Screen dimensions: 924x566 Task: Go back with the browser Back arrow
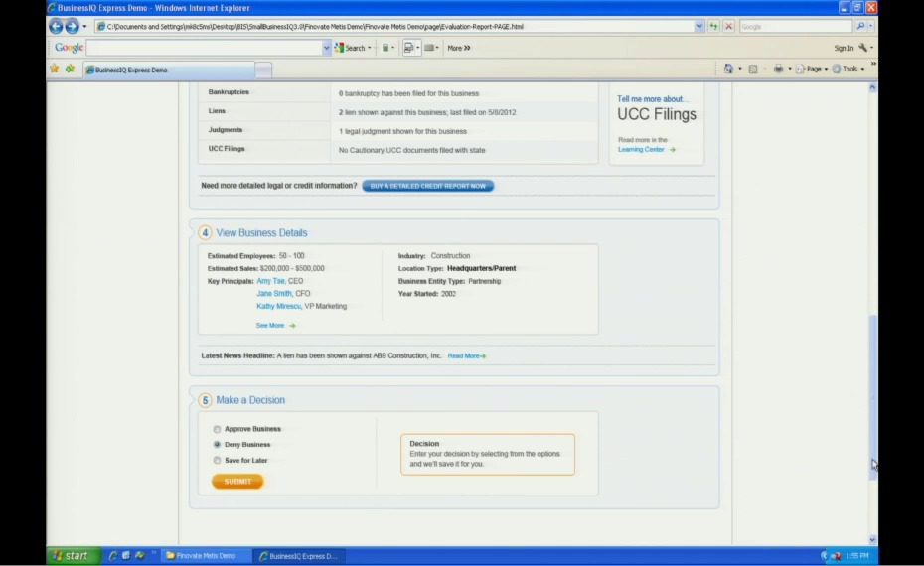(56, 26)
